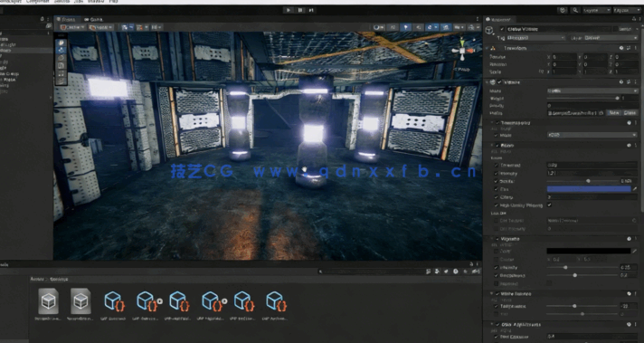644x343 pixels.
Task: Toggle the Global Volume object active checkbox
Action: (502, 29)
